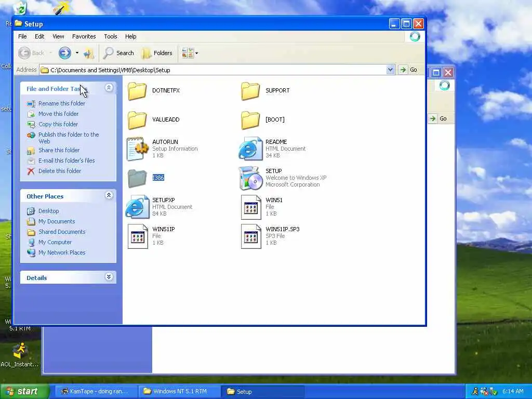Screen dimensions: 532x399
Task: Click Publish this folder to the Web
Action: 69,138
